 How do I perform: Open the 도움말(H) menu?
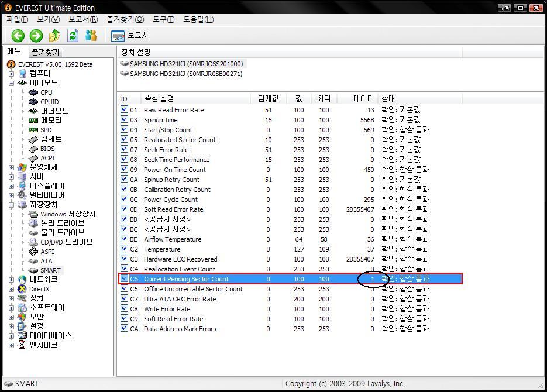click(x=198, y=19)
